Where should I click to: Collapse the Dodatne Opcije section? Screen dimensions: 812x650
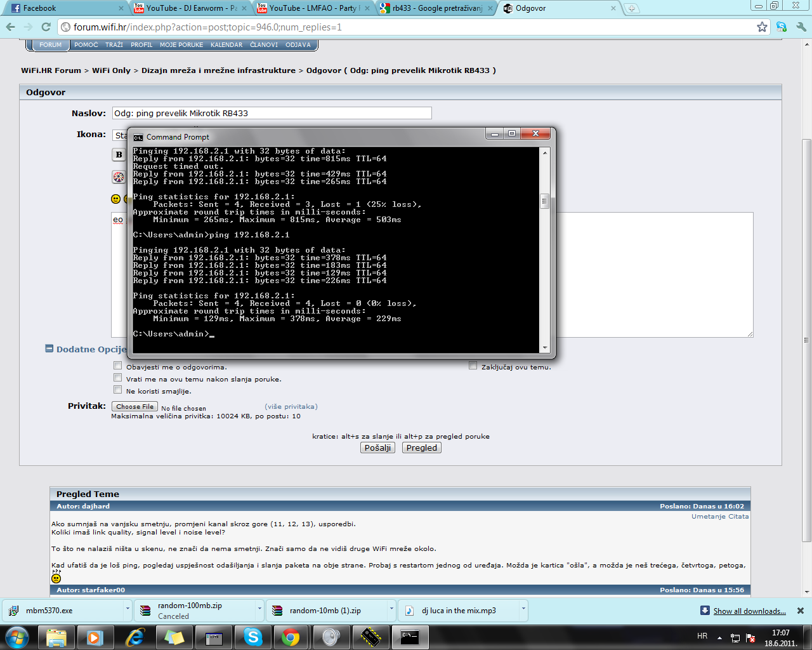pyautogui.click(x=49, y=348)
